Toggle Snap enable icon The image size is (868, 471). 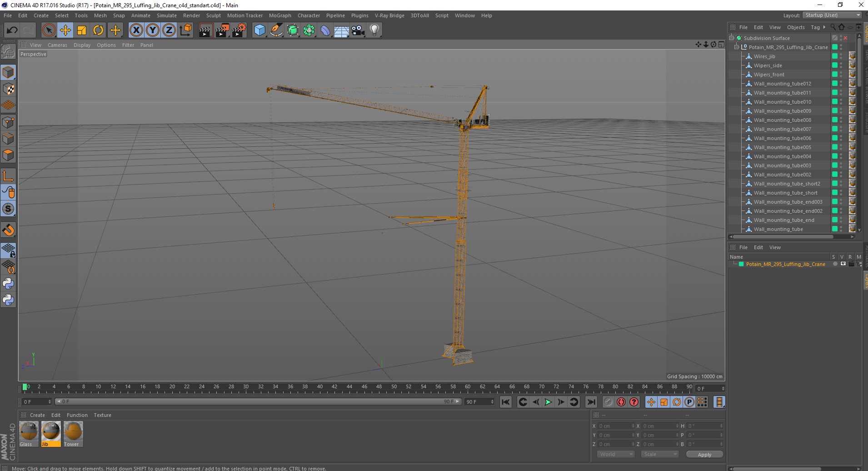click(x=8, y=209)
